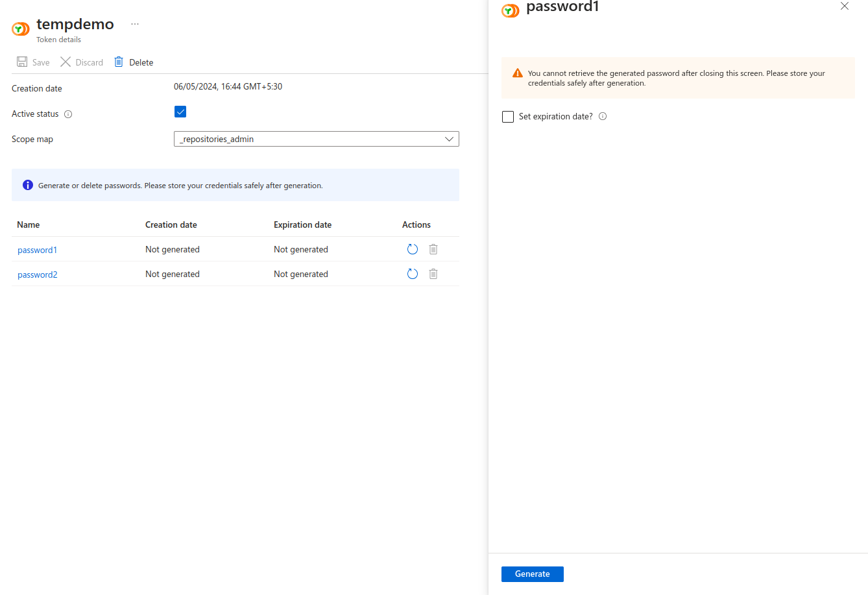Viewport: 868px width, 595px height.
Task: Open the password1 link
Action: [x=37, y=250]
